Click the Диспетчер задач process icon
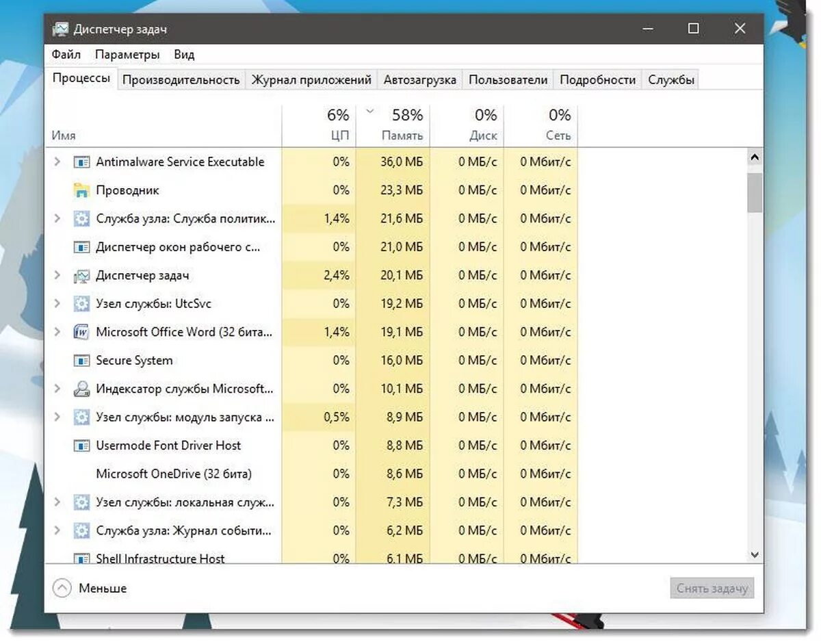The image size is (821, 644). pyautogui.click(x=81, y=276)
